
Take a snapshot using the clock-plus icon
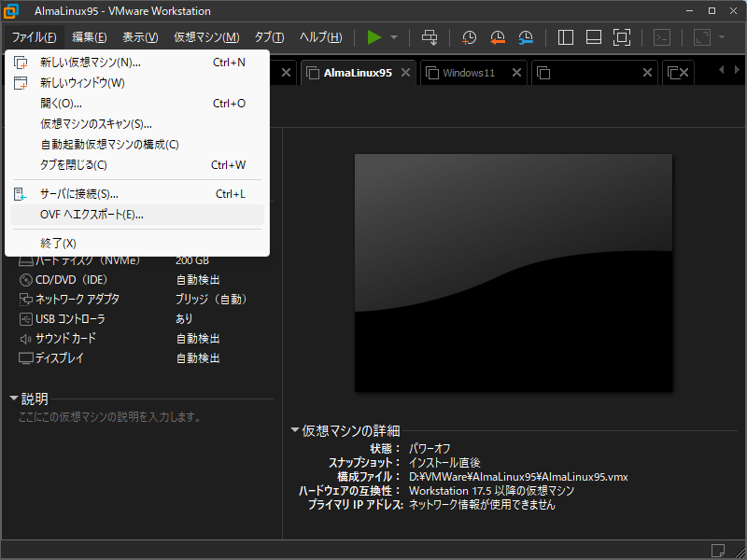(470, 37)
